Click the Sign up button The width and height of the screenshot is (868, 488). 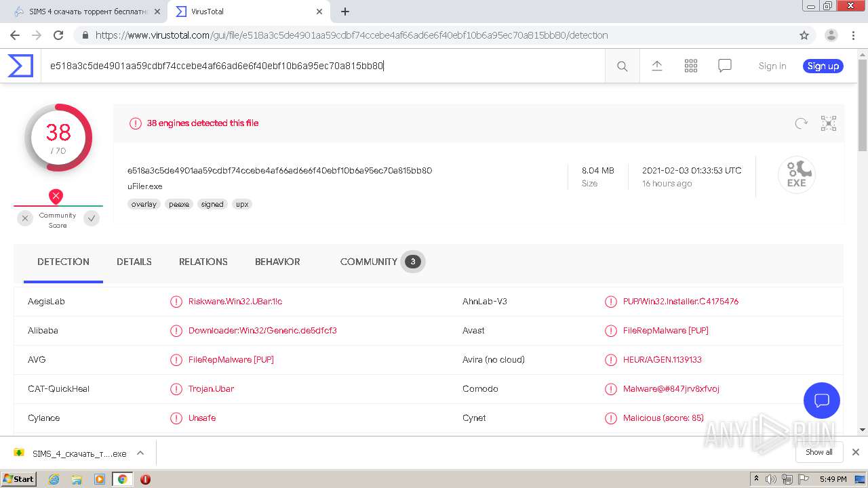(x=823, y=66)
